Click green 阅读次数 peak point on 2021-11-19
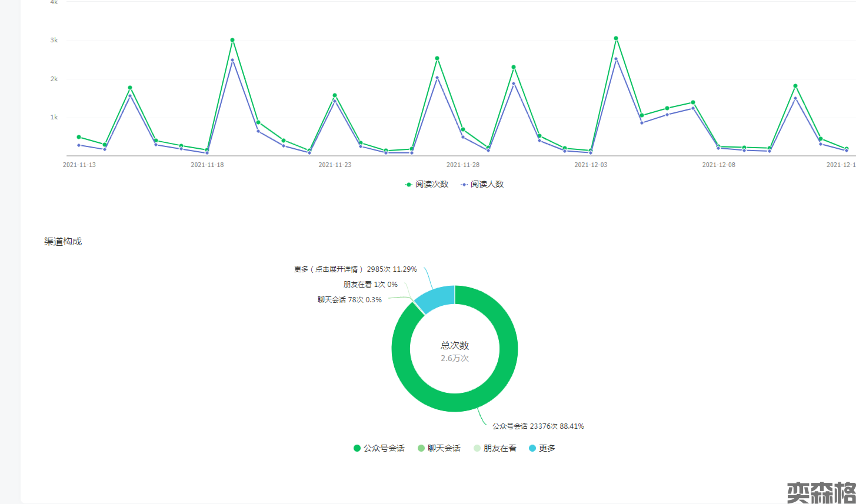 tap(232, 40)
